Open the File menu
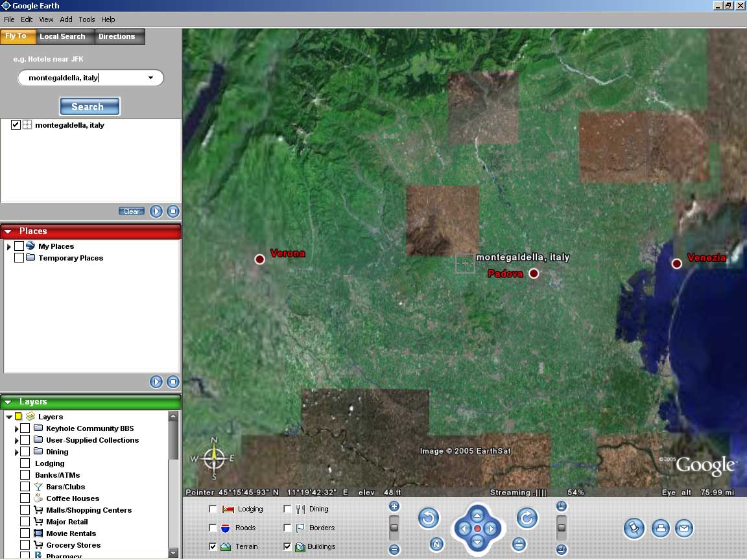 (9, 19)
